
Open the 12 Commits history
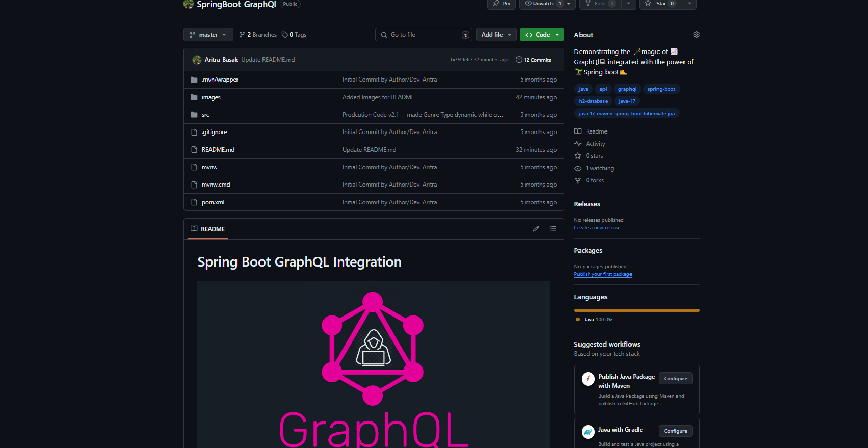tap(533, 60)
